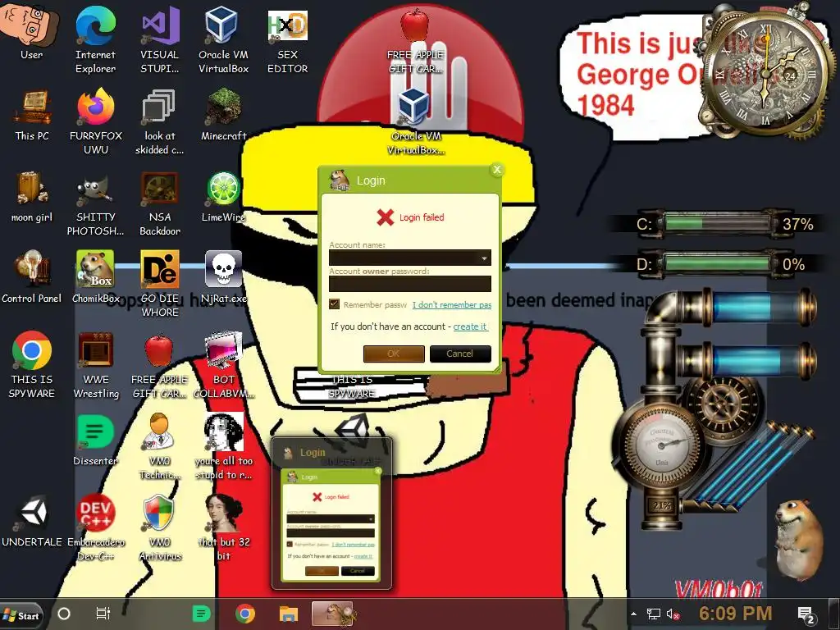This screenshot has width=840, height=630.
Task: Launch Internet Explorer (Edge) desktop icon
Action: coord(95,39)
